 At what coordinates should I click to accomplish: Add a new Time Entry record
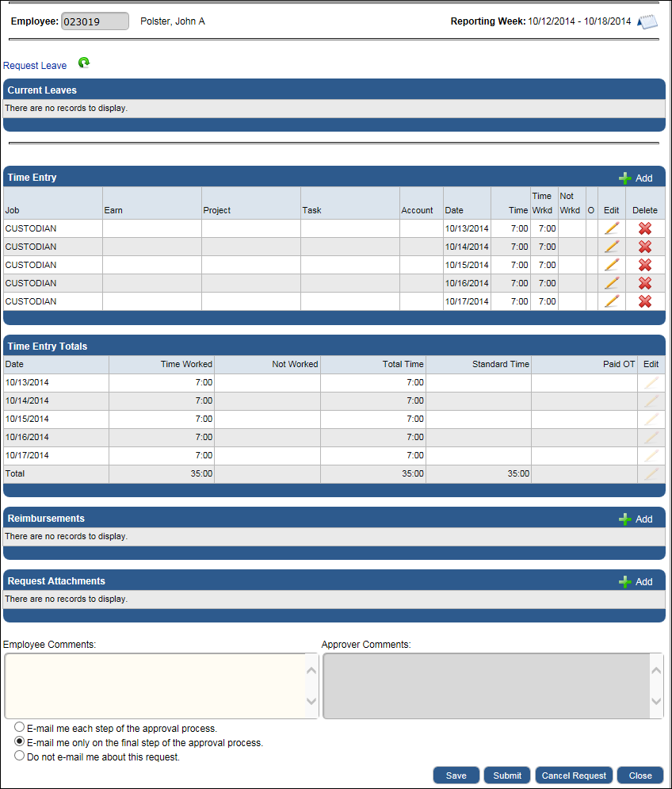636,178
